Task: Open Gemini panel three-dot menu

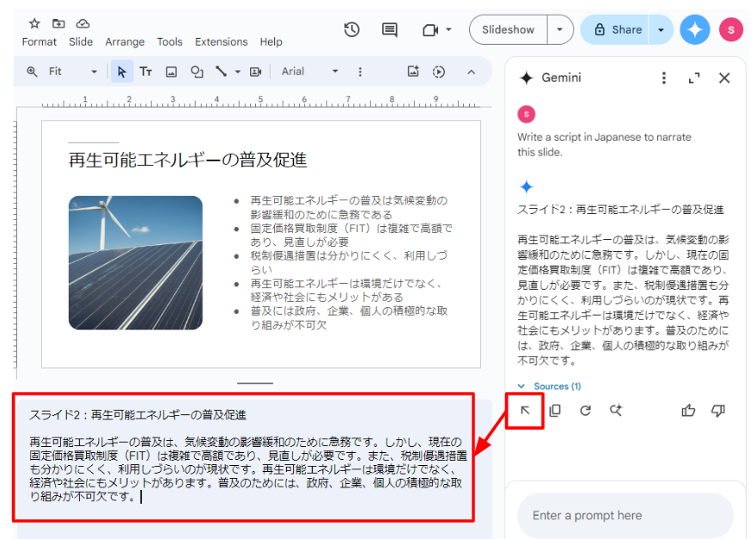Action: coord(664,77)
